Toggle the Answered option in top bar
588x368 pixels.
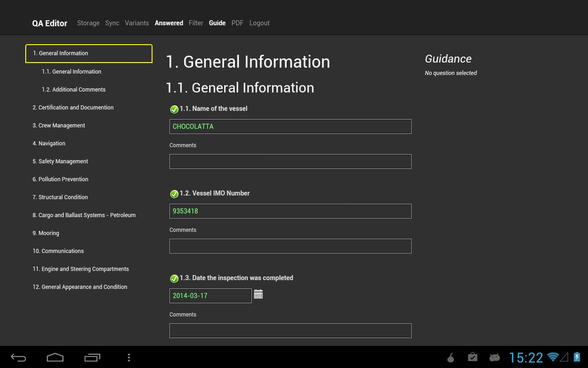[x=169, y=23]
